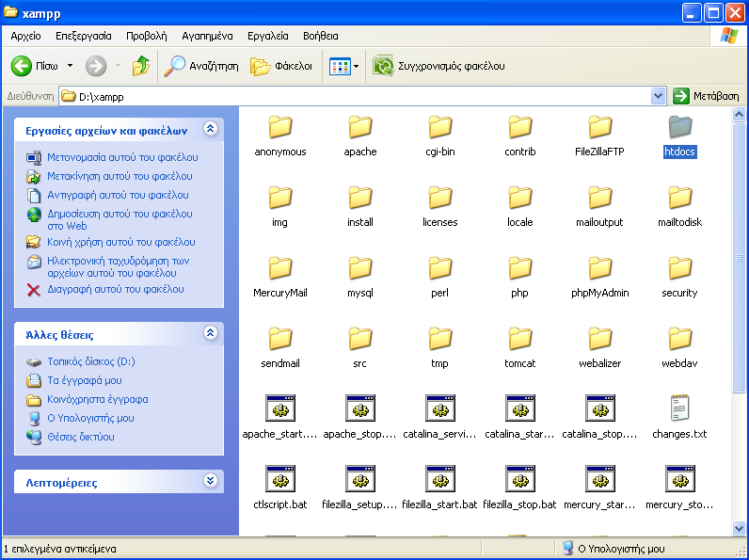Open the Αναζήτηση search pane
This screenshot has width=749, height=560.
click(x=201, y=66)
